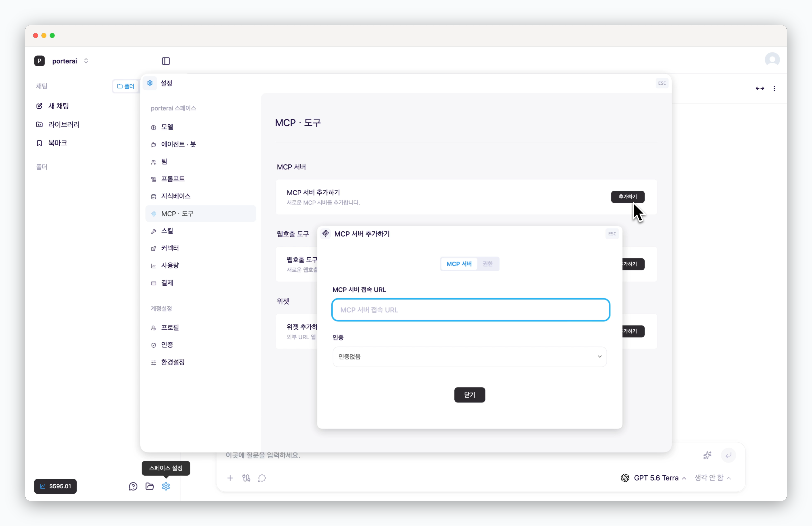This screenshot has width=812, height=526.
Task: Click 추가하기 in the 웹호출 도구 row
Action: [634, 264]
